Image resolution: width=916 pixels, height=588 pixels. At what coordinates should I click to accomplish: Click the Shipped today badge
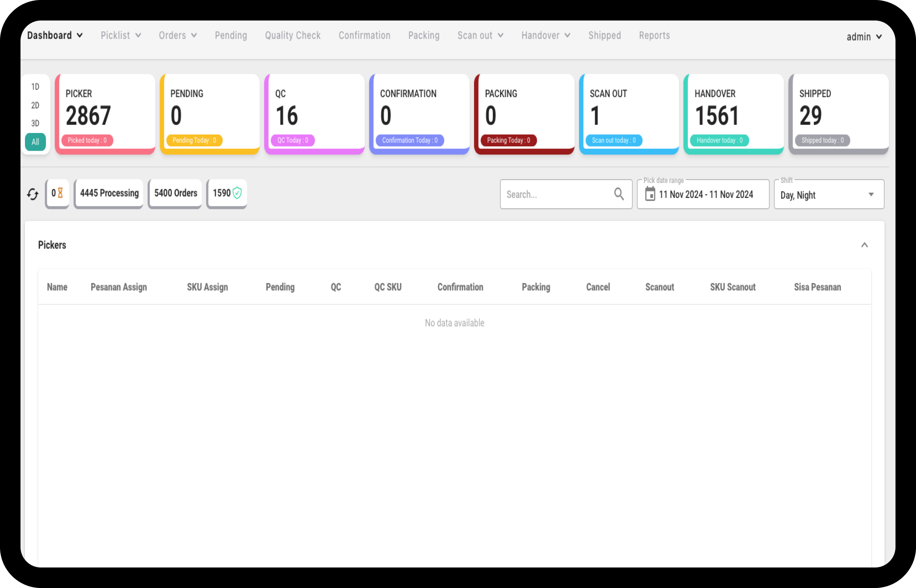pos(822,140)
